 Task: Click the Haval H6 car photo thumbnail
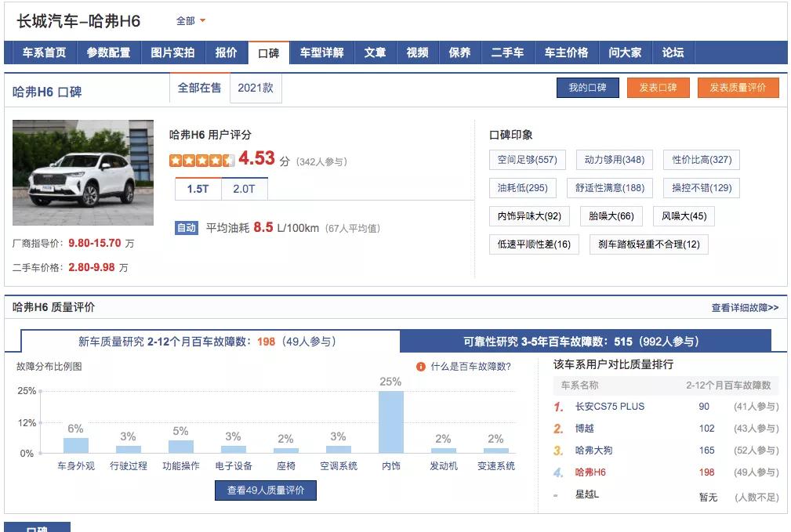pyautogui.click(x=82, y=173)
